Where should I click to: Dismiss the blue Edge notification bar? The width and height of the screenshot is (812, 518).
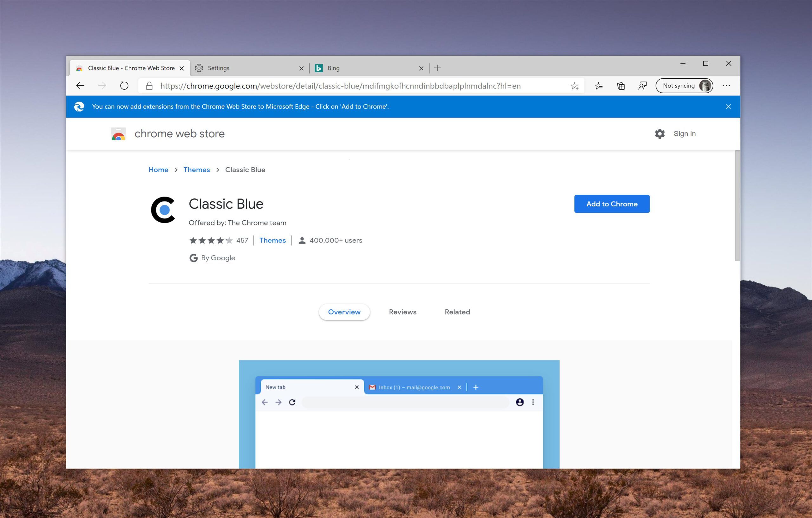[x=728, y=107]
